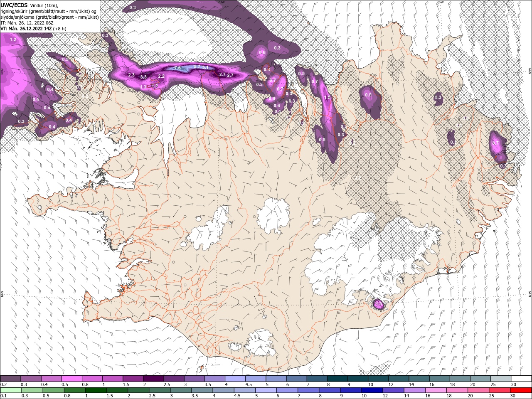This screenshot has width=532, height=399.
Task: Click the lavender swatch labeled 4 in upper legend
Action: point(235,379)
